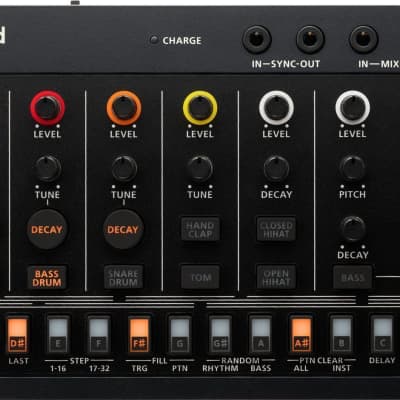Screen dimensions: 400x400
Task: Click the SYNC IN jack
Action: click(257, 39)
